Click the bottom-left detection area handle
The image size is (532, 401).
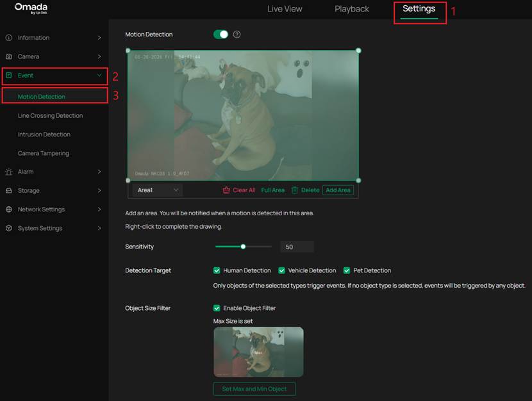pyautogui.click(x=128, y=181)
